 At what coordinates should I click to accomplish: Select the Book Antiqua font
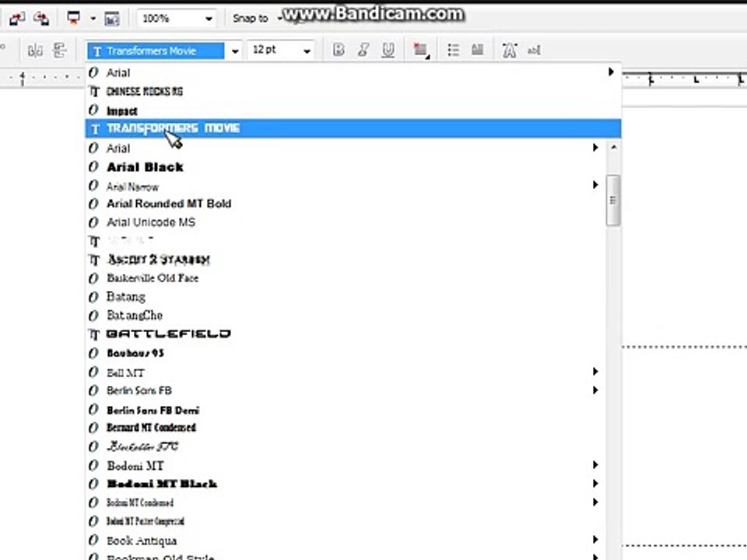[x=345, y=541]
